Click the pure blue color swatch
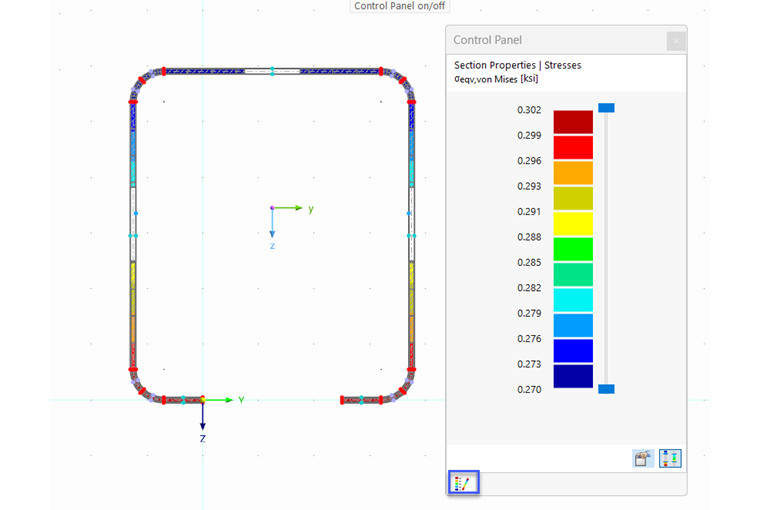The width and height of the screenshot is (760, 510). 573,351
